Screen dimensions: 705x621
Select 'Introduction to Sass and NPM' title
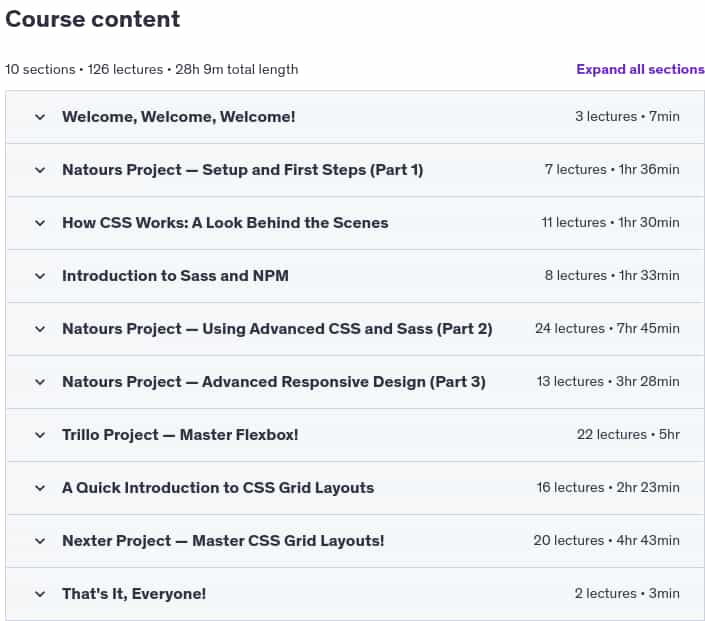click(175, 276)
